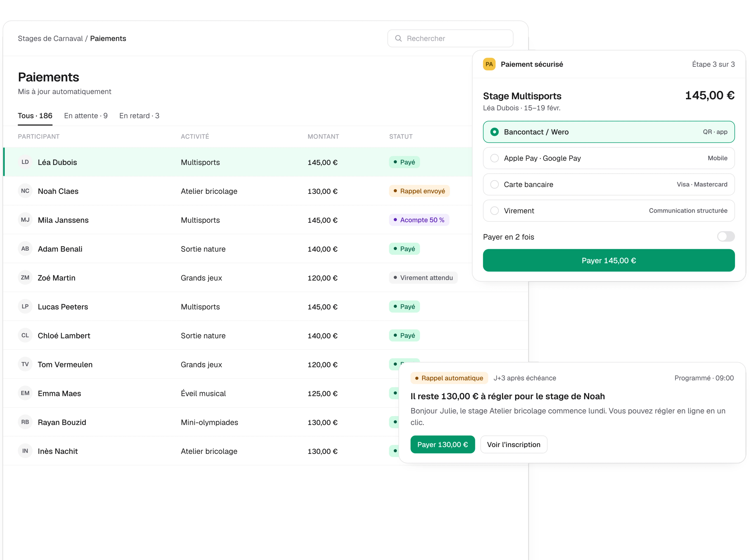Click the IN avatar for Inès Nachit
This screenshot has height=560, width=756.
tap(25, 451)
